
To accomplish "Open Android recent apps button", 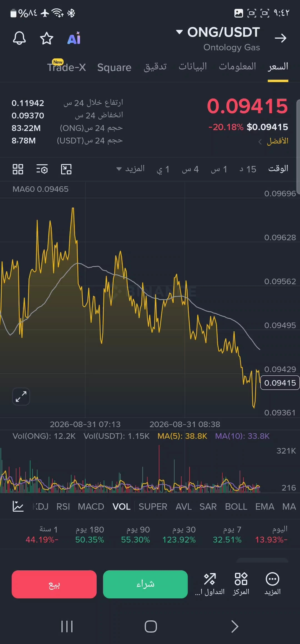I will (67, 626).
